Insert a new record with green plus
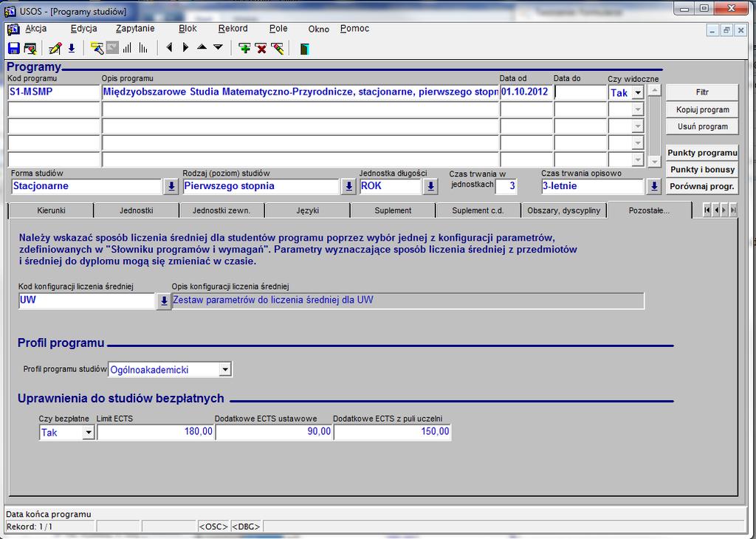 [244, 48]
